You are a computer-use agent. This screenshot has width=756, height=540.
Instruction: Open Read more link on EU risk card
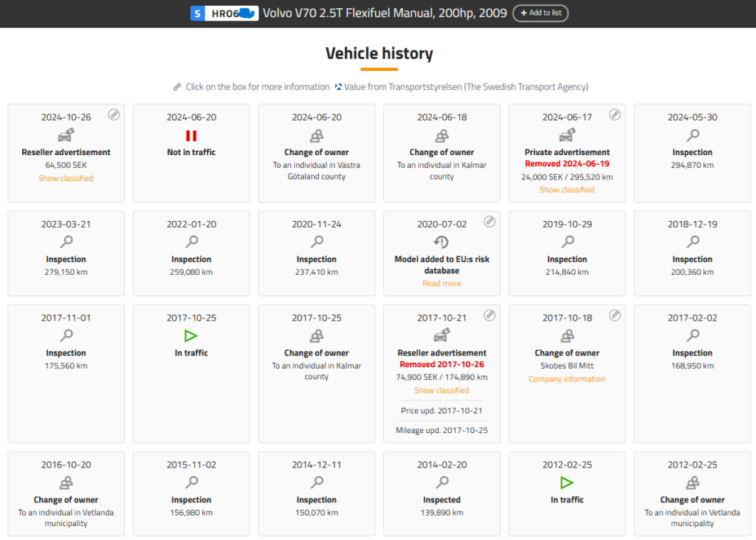tap(441, 284)
